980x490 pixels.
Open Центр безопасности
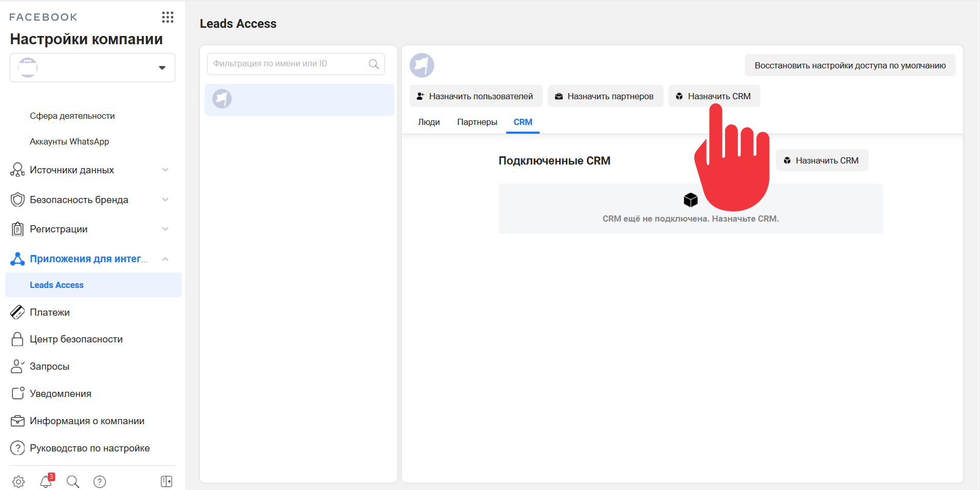tap(76, 339)
